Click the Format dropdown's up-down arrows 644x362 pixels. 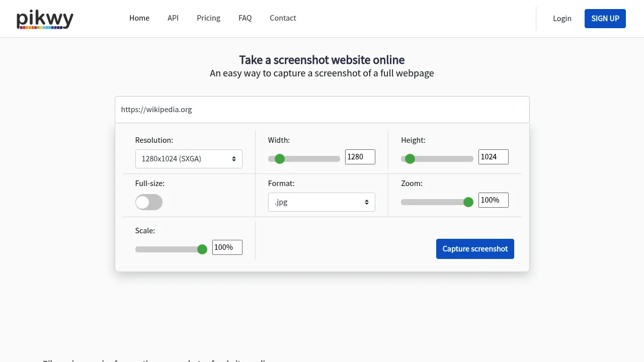pos(366,202)
